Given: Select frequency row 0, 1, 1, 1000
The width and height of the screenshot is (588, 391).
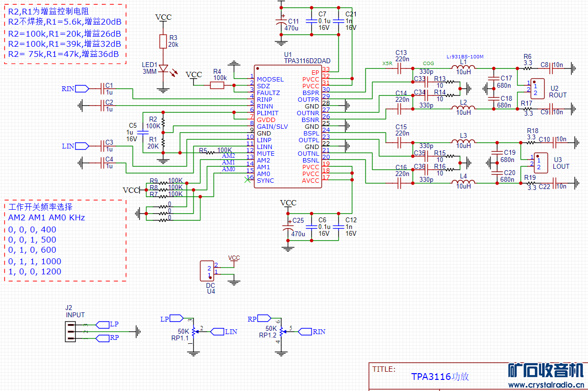Looking at the screenshot, I should [x=35, y=261].
